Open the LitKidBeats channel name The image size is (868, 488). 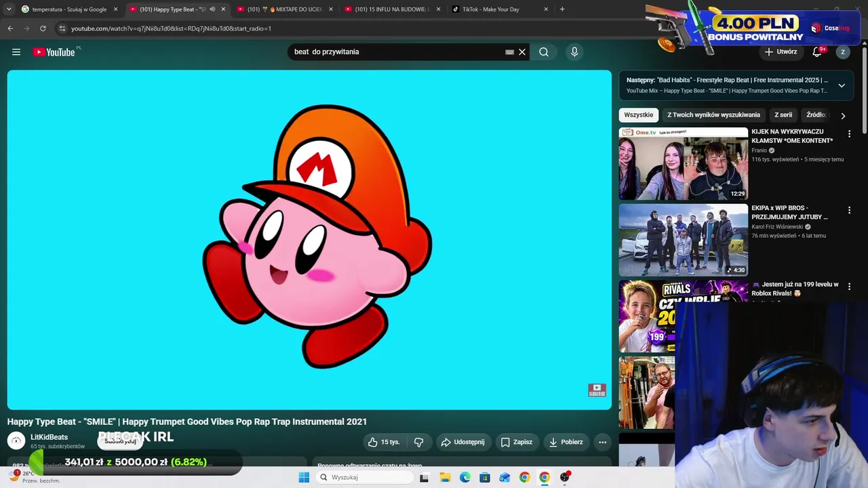[x=49, y=437]
